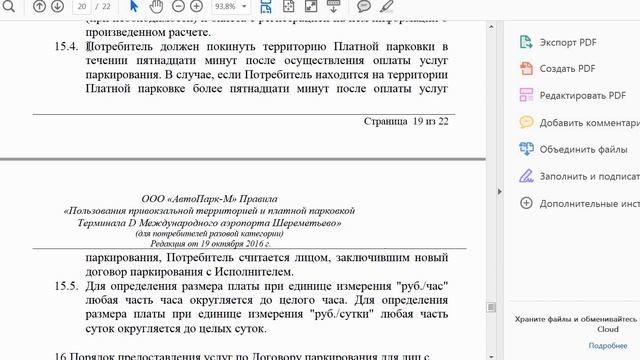Click 'Редакция от 19 октября 2016 г.' text
This screenshot has height=360, width=640.
tap(210, 244)
